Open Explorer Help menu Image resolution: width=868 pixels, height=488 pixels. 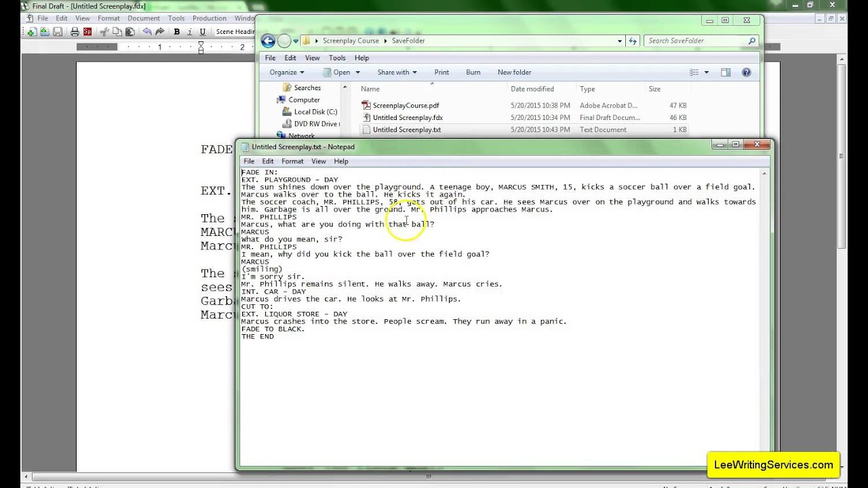click(361, 58)
